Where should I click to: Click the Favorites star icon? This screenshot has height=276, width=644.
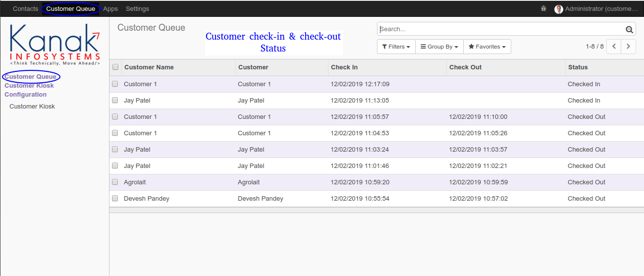coord(471,47)
